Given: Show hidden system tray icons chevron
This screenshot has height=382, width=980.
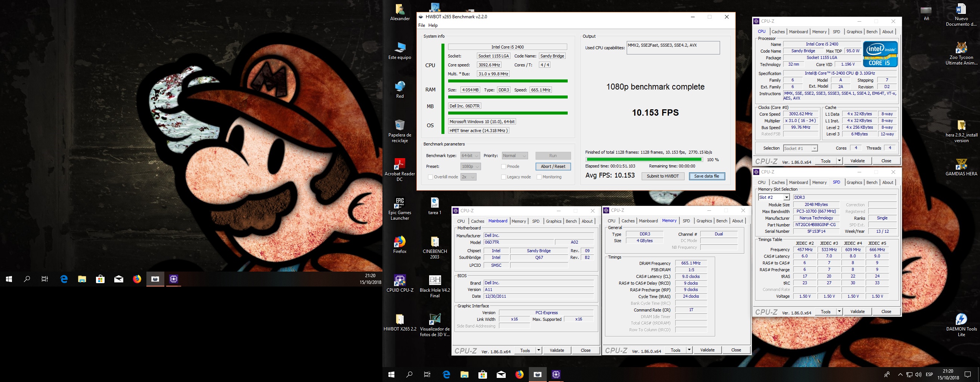Looking at the screenshot, I should point(900,375).
